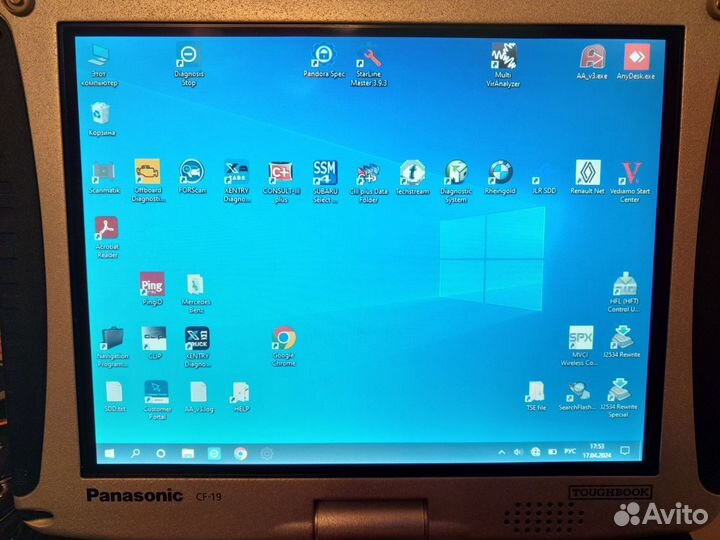Open Multi VirAnalyzer icon

pos(503,64)
